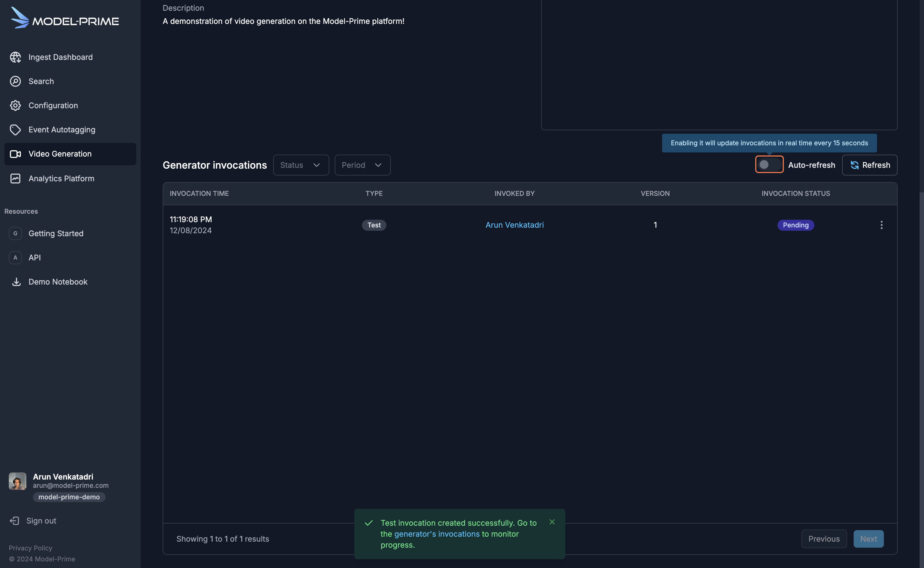Open the Privacy Policy link
Screen dimensions: 924x568
(x=31, y=548)
